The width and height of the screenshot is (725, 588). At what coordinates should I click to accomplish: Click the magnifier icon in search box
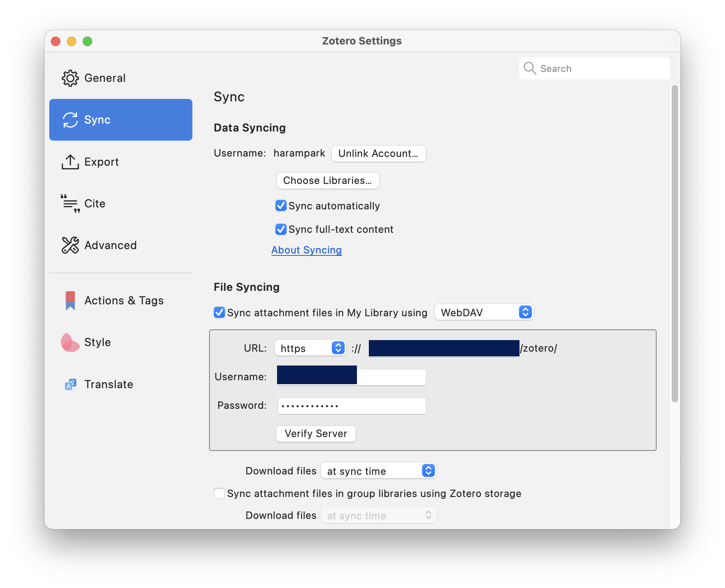click(530, 68)
